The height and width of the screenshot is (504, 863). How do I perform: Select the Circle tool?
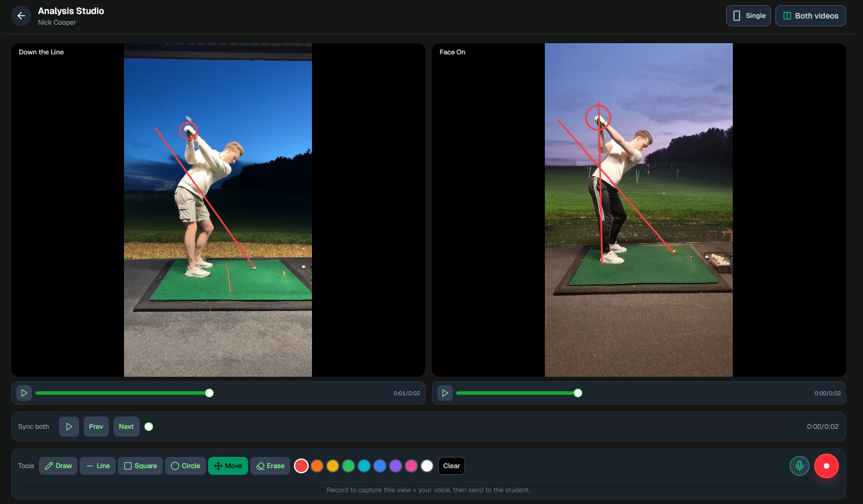(x=185, y=466)
